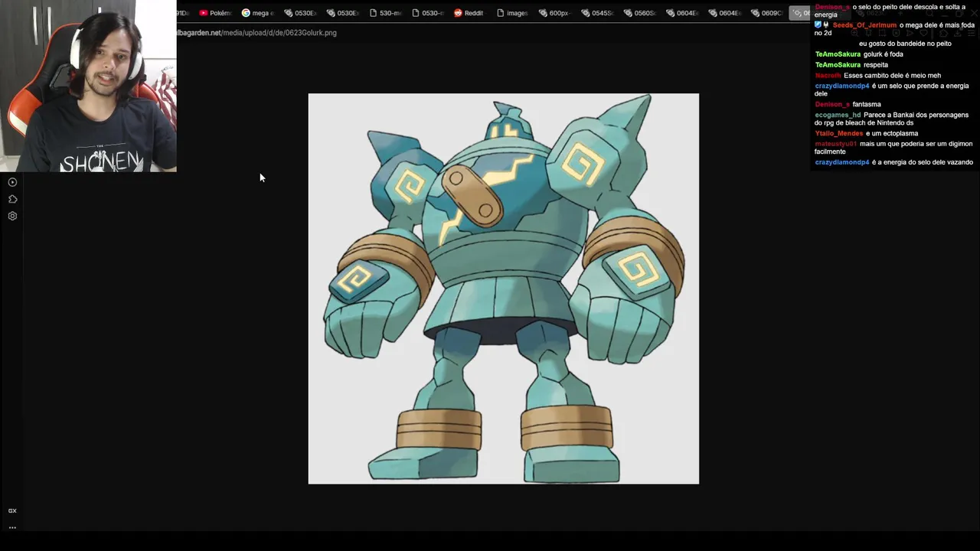Open the settings gear in the browser sidebar
This screenshot has height=551, width=980.
click(12, 216)
